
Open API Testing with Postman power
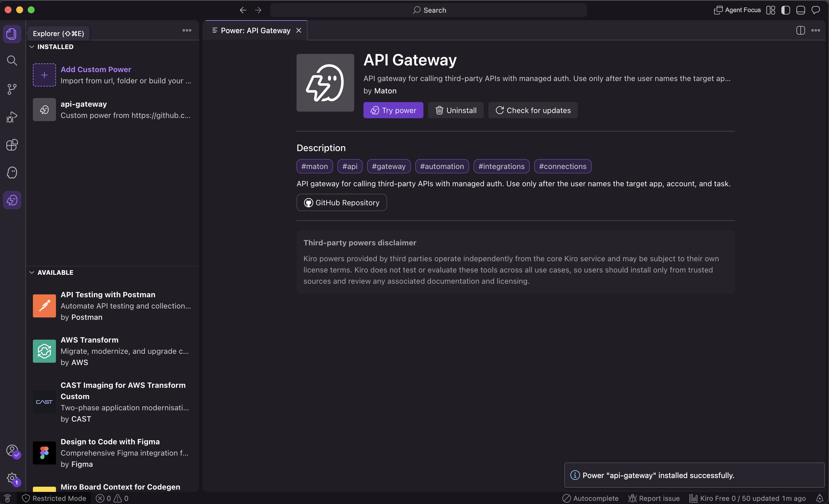[x=112, y=306]
